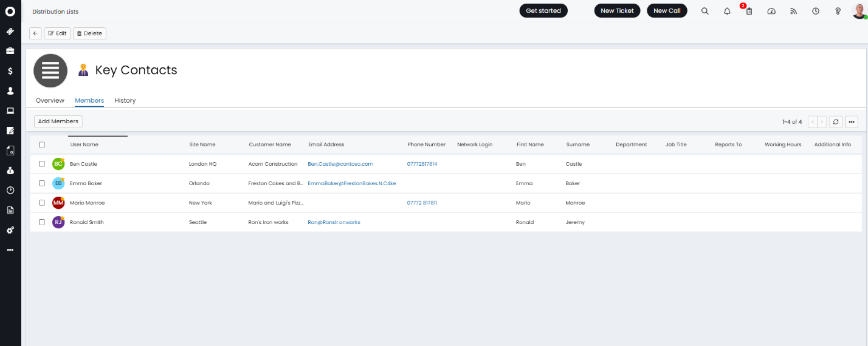Open the notifications bell
This screenshot has height=346, width=868.
click(x=727, y=11)
